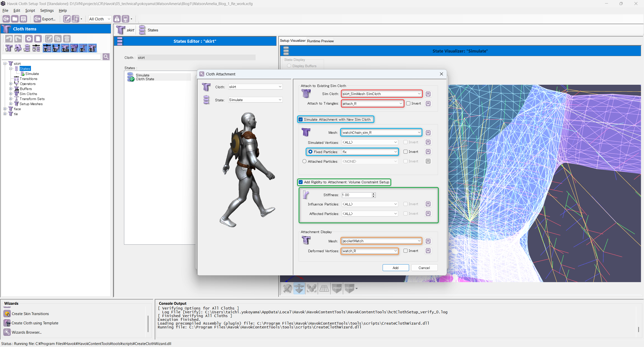
Task: Click the Cloth Items search field
Action: 51,57
